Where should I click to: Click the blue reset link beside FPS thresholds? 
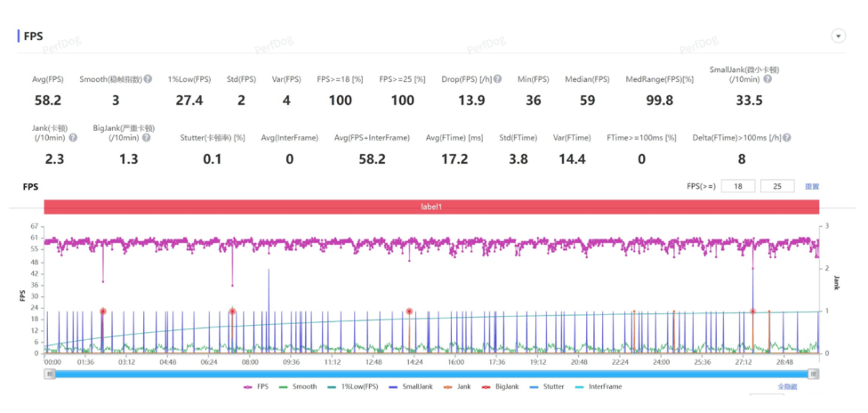[x=811, y=187]
